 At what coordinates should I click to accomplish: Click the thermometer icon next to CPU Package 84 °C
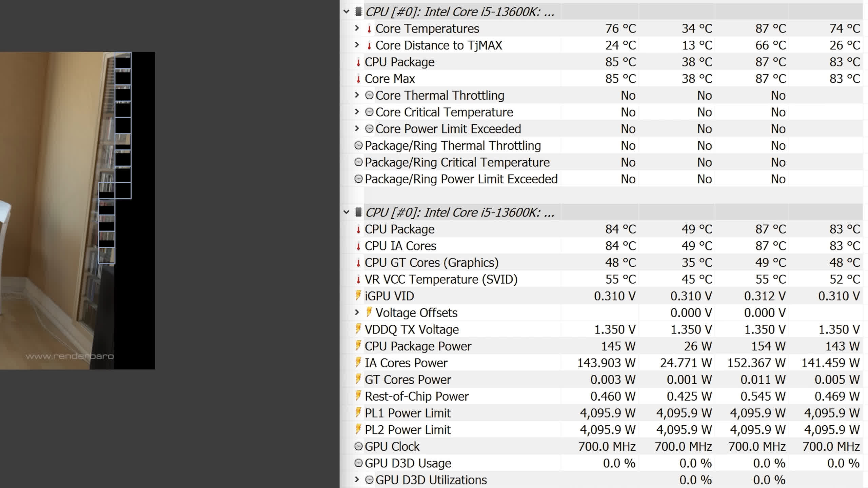point(358,229)
